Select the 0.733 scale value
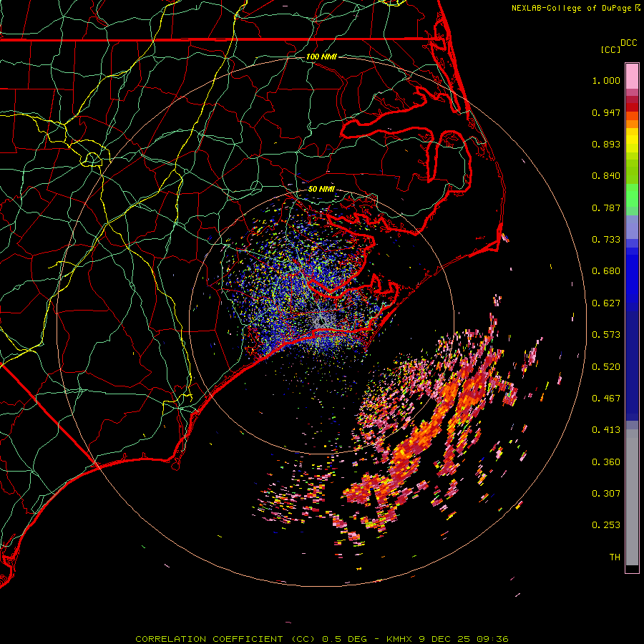Image resolution: width=644 pixels, height=644 pixels. click(606, 240)
